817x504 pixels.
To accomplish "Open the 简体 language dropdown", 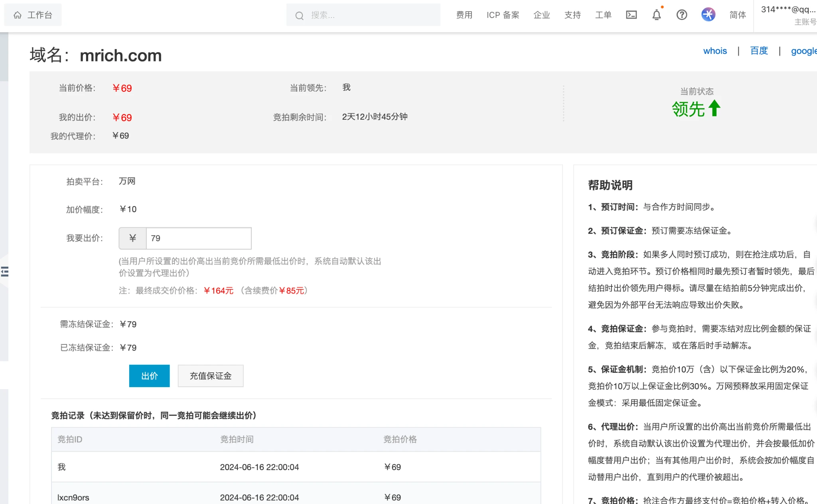I will (x=738, y=15).
